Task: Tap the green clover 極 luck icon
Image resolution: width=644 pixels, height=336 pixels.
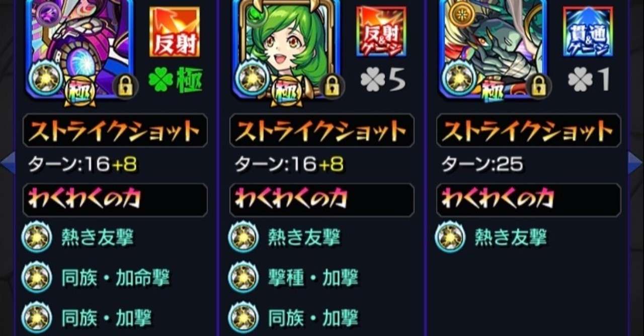Action: 176,80
